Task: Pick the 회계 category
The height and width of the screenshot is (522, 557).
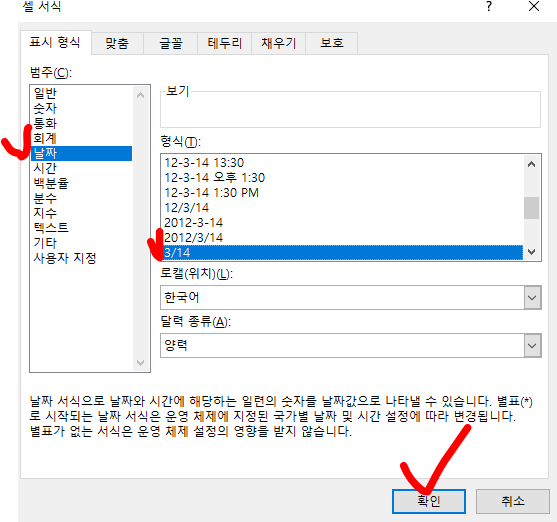Action: click(81, 138)
